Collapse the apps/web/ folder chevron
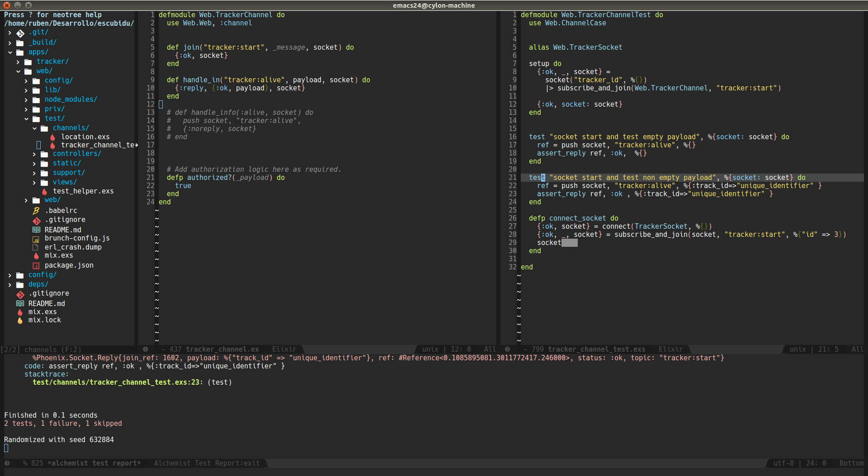This screenshot has width=868, height=476. point(18,71)
